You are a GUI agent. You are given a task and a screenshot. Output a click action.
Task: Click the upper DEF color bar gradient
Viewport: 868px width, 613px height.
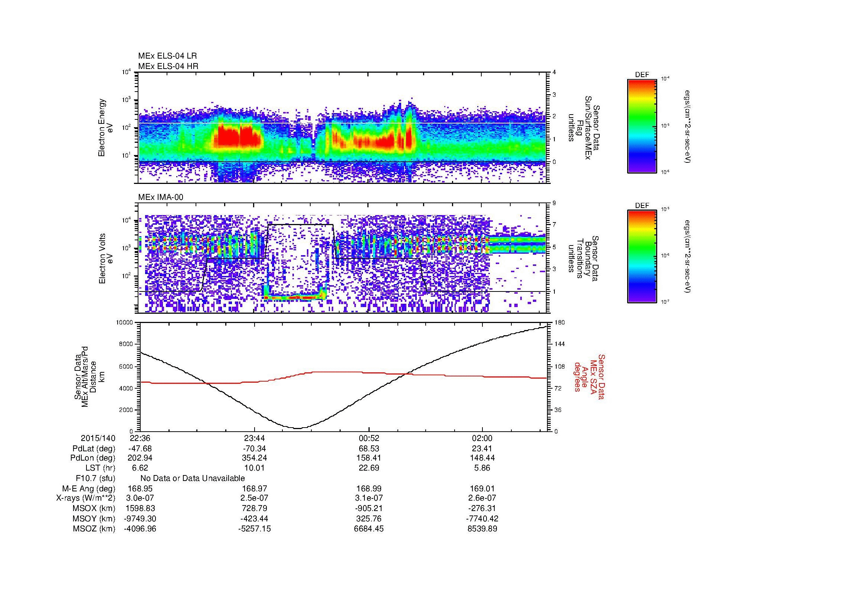(642, 126)
